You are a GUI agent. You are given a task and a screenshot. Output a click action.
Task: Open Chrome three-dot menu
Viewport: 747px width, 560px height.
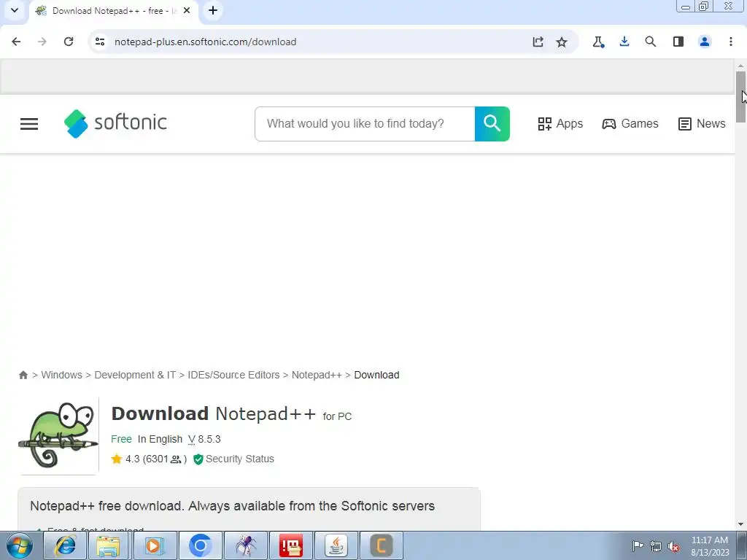click(x=731, y=42)
